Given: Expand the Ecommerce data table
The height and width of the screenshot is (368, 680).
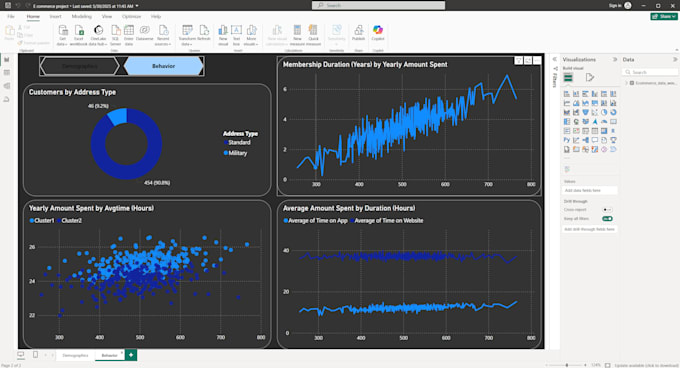Looking at the screenshot, I should tap(627, 83).
